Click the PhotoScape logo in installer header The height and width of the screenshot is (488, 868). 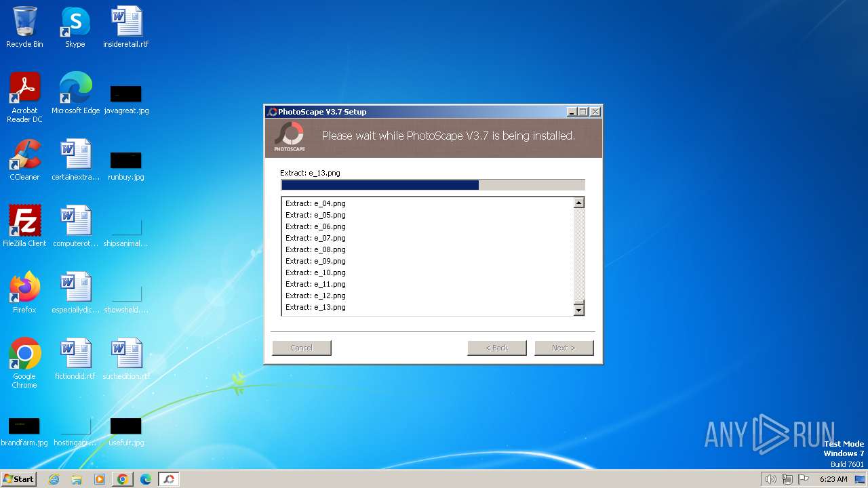pyautogui.click(x=290, y=136)
